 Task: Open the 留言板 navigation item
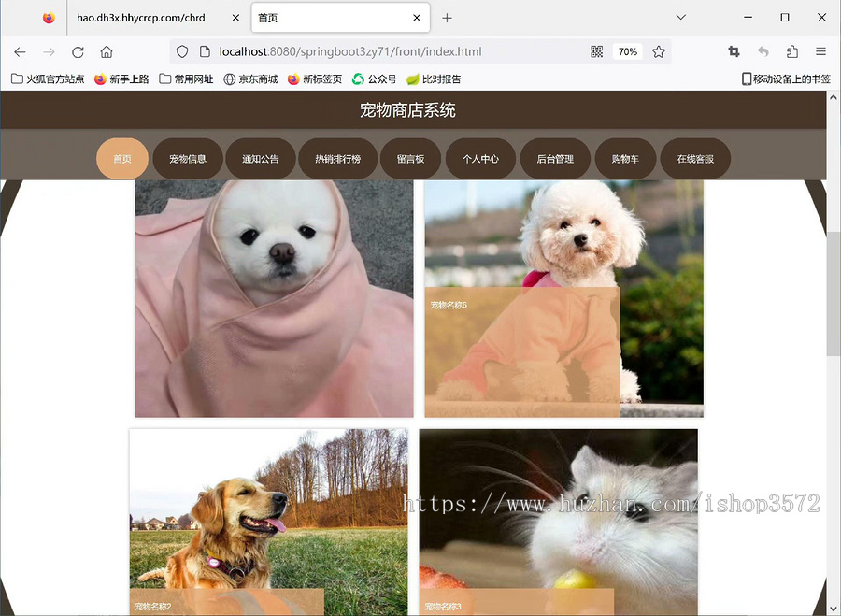[411, 159]
